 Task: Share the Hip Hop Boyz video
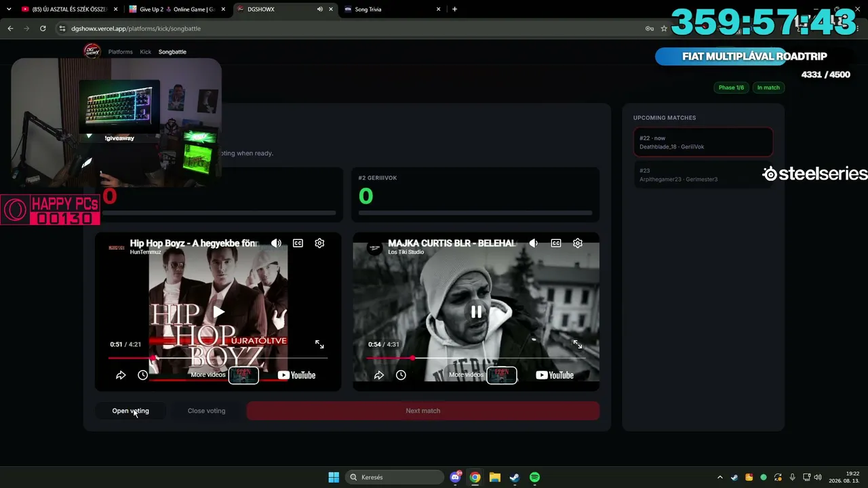pyautogui.click(x=121, y=375)
